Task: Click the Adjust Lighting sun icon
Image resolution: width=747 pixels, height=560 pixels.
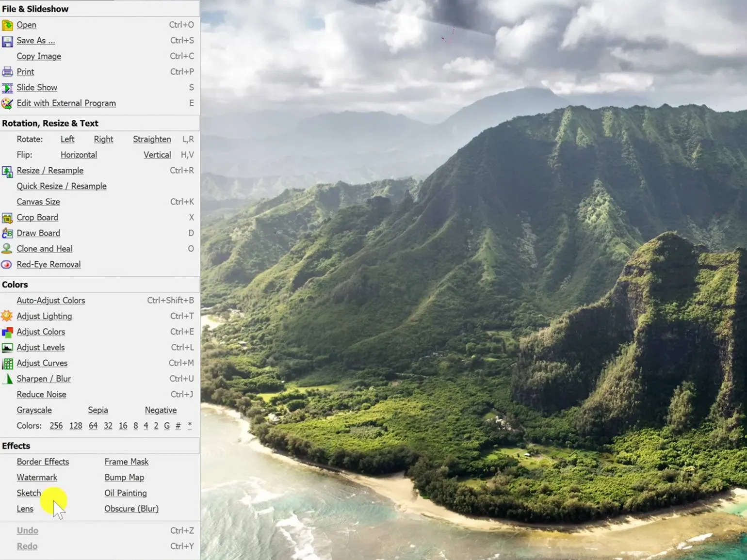Action: (x=7, y=316)
